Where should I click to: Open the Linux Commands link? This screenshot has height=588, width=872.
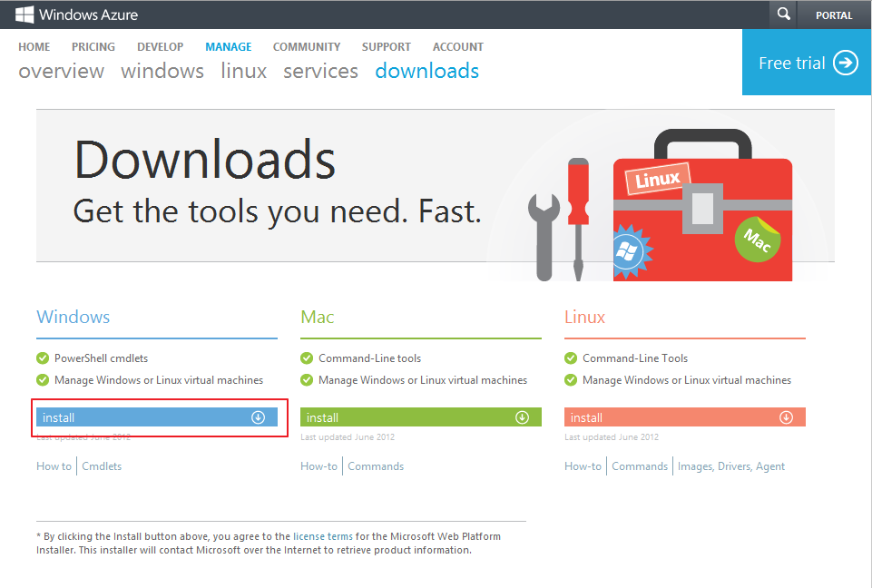tap(640, 466)
